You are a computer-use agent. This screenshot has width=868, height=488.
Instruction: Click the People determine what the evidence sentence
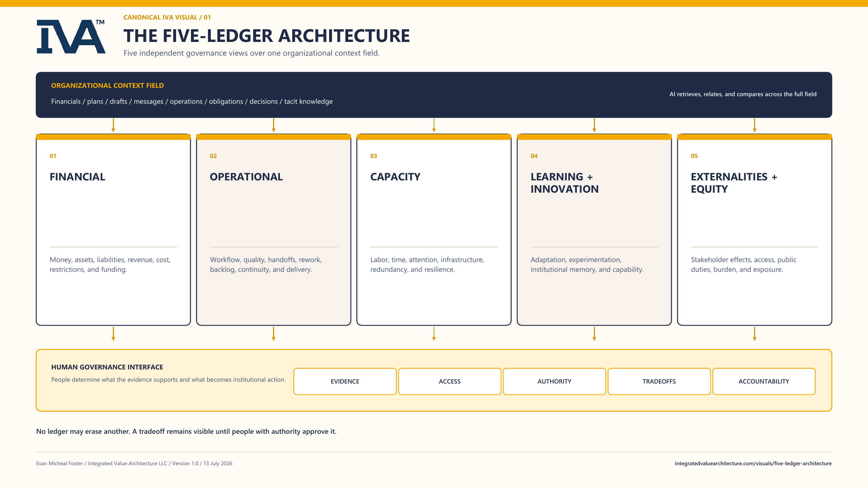coord(168,380)
